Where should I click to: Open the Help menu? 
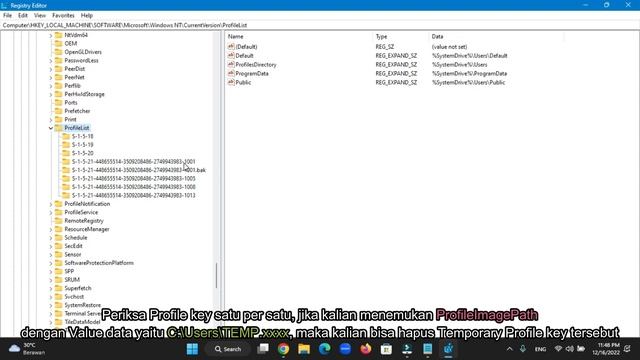tap(87, 16)
